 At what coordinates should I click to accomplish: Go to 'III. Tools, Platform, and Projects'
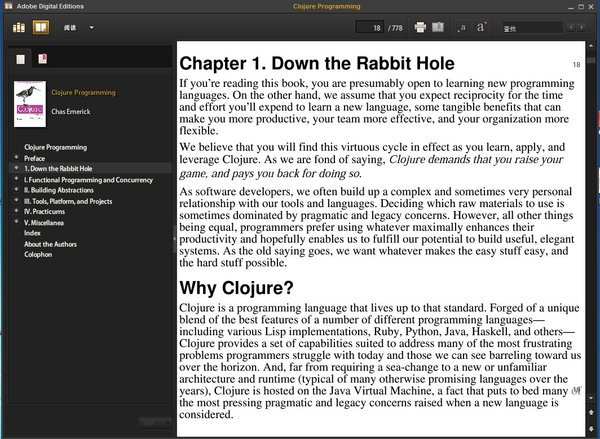[68, 201]
